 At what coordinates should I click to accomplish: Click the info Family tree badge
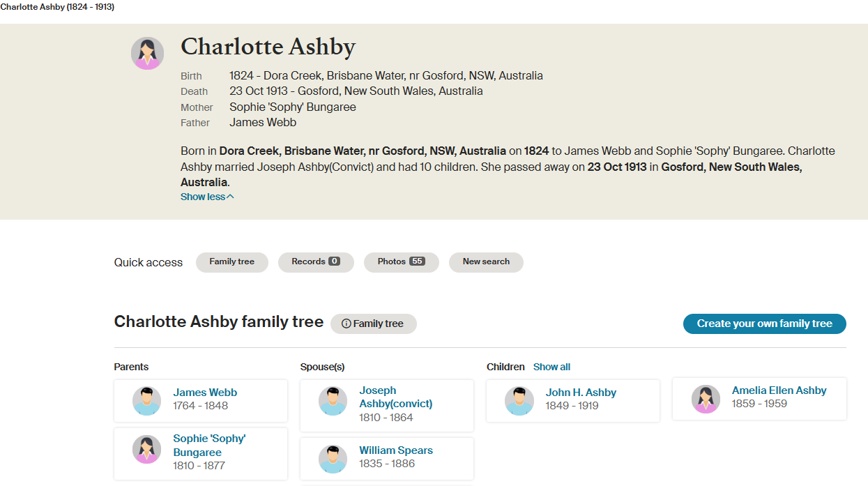373,324
